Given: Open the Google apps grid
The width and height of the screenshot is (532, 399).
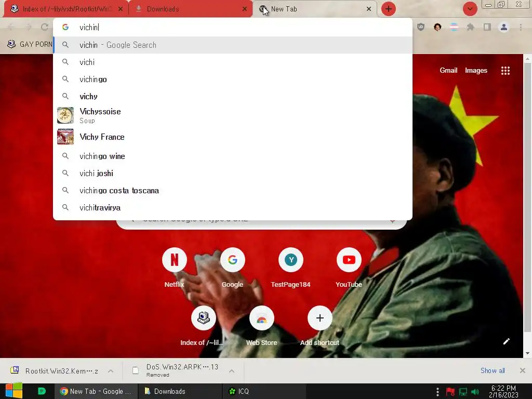Looking at the screenshot, I should (x=505, y=71).
